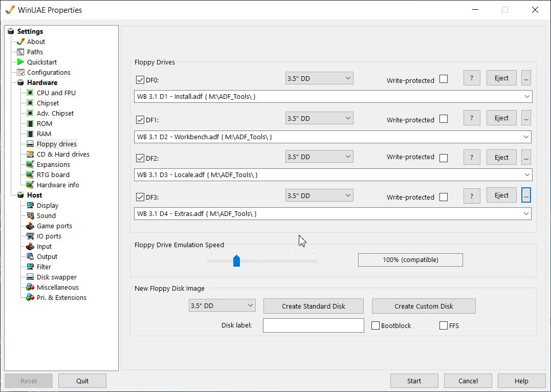Click the IO ports icon

[30, 236]
